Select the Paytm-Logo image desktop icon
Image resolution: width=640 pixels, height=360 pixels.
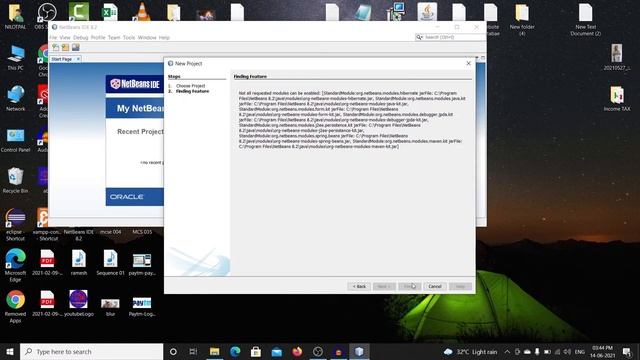[x=142, y=306]
